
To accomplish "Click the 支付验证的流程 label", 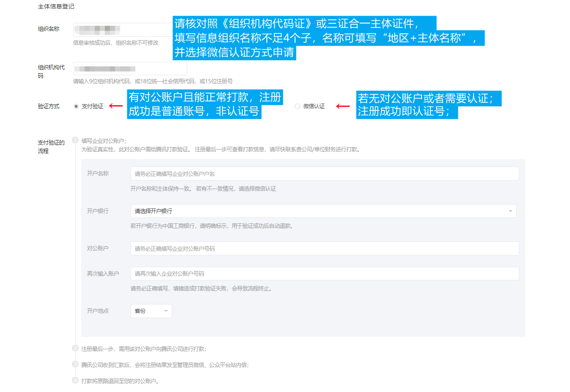I will tap(51, 147).
